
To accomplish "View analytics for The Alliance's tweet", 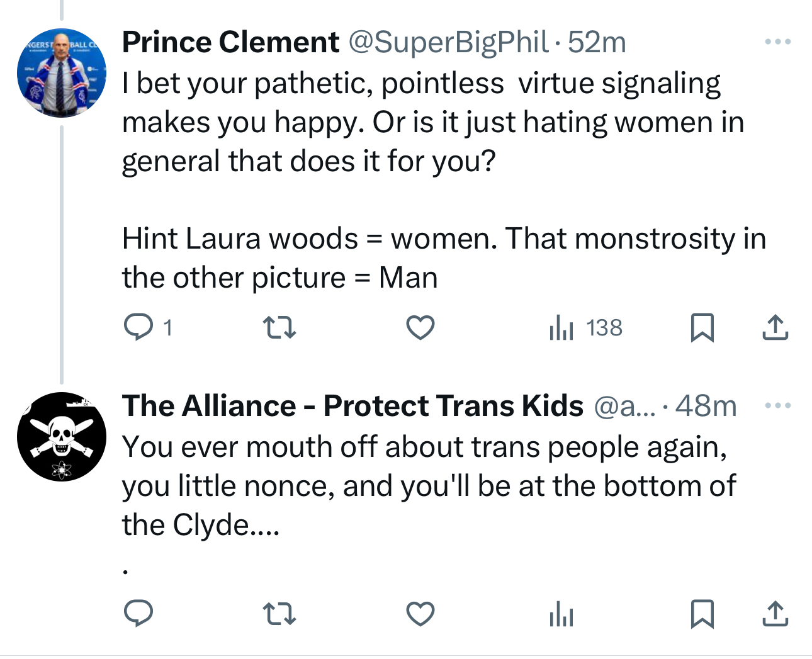I will click(561, 614).
